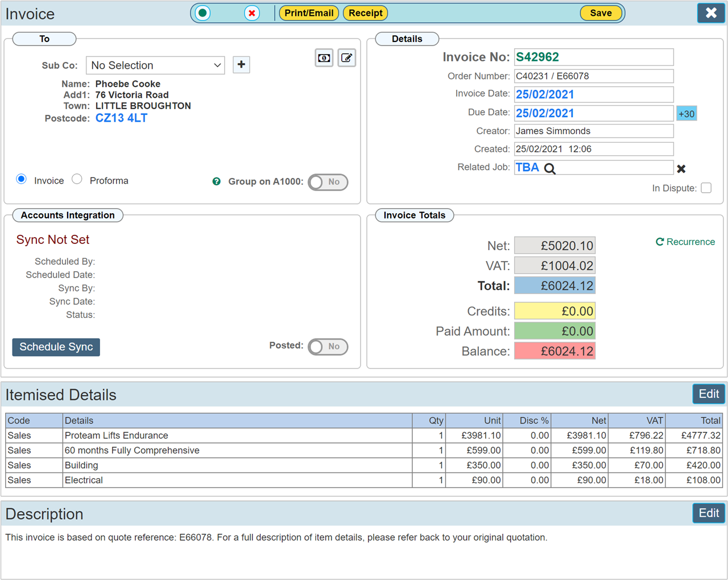The height and width of the screenshot is (580, 728).
Task: Click the Electrical item row
Action: click(364, 480)
